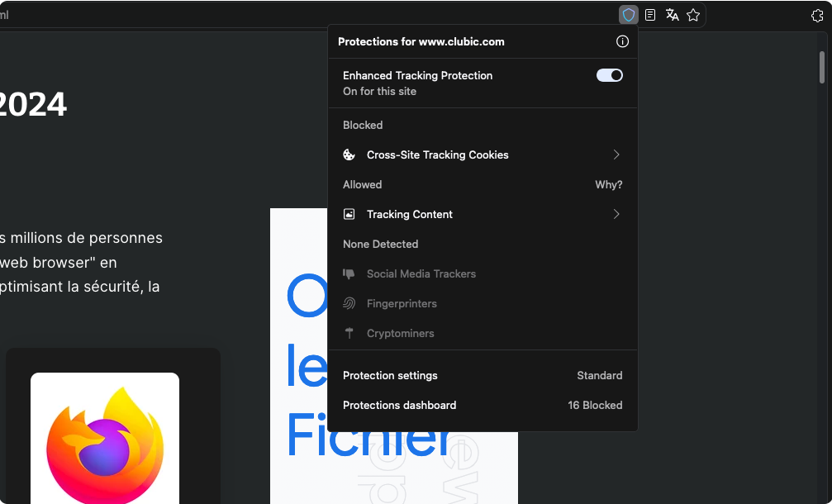Open the extensions puzzle icon

(x=817, y=15)
